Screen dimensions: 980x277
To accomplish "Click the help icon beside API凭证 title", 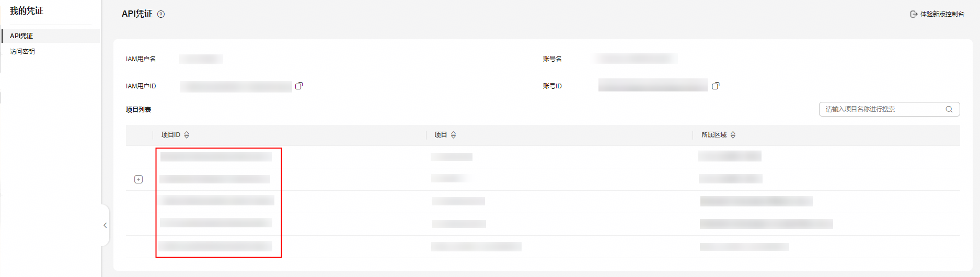I will [161, 14].
